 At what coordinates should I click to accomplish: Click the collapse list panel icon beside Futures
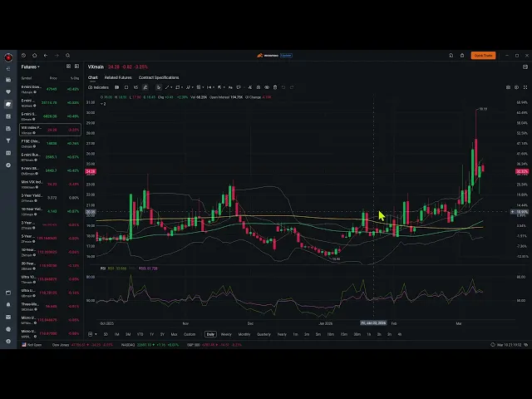tap(76, 66)
